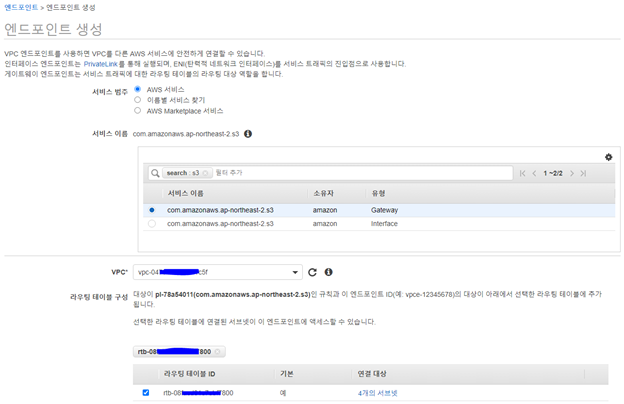The image size is (624, 404).
Task: Click the search magnifier icon in filter box
Action: pyautogui.click(x=156, y=173)
